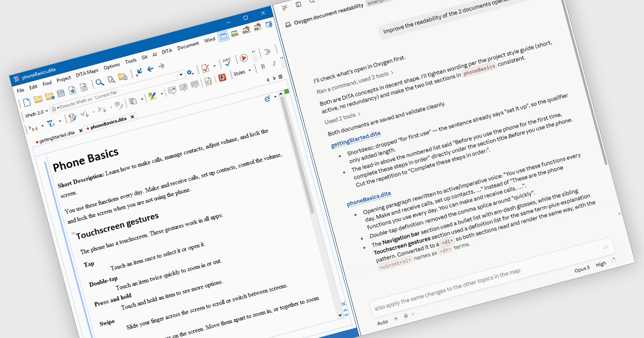Viewport: 644px width, 338px height.
Task: Click the XQuery perspective icon in top-right toolbar
Action: pyautogui.click(x=257, y=28)
